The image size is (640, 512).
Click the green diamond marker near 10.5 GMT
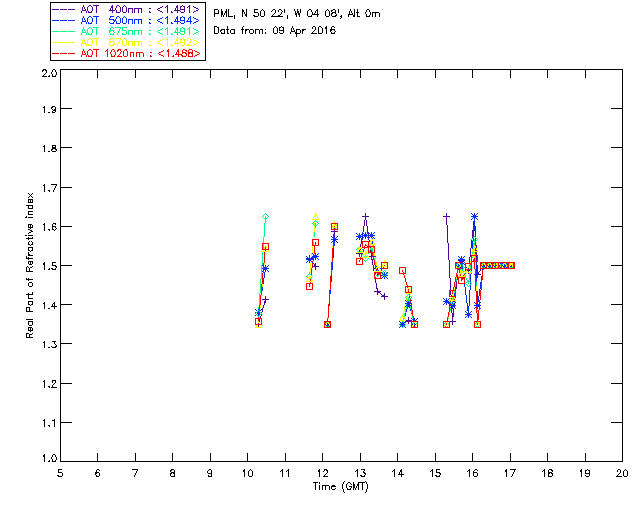pos(265,217)
